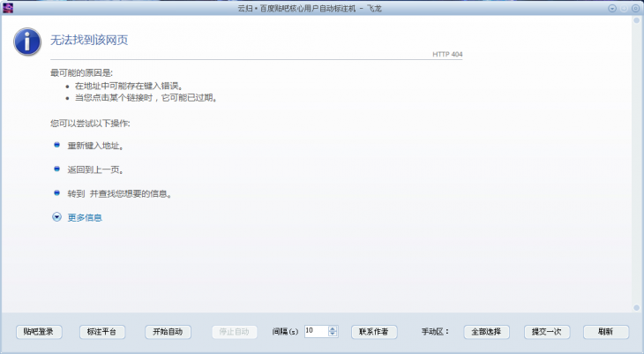This screenshot has width=644, height=354.
Task: Increase interval with the up stepper arrow
Action: pyautogui.click(x=333, y=328)
